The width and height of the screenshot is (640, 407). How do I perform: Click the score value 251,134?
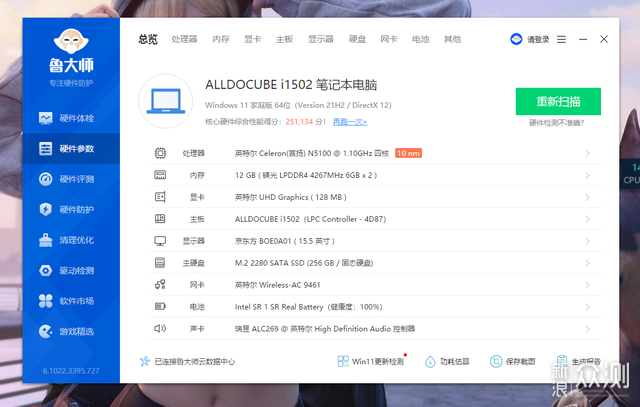click(299, 122)
